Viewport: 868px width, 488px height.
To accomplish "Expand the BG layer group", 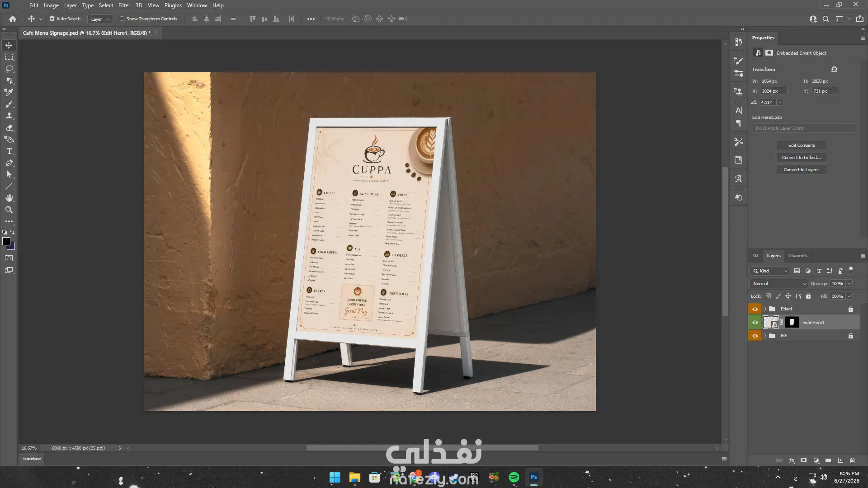I will [765, 336].
